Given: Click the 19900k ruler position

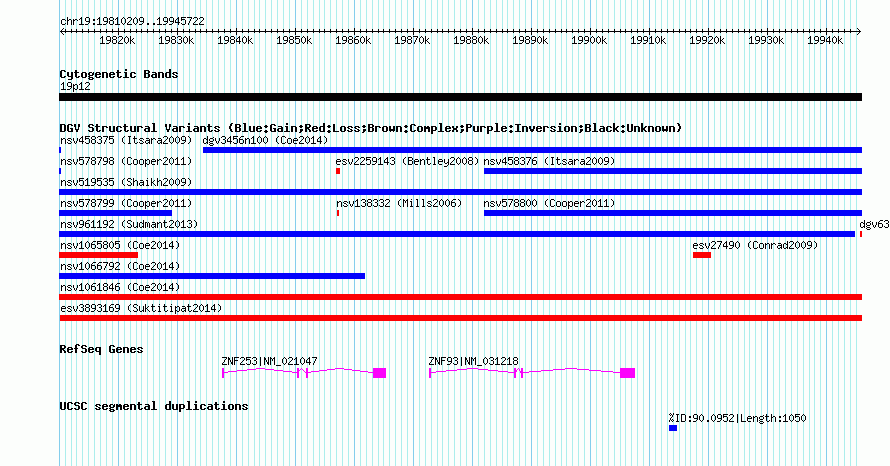Looking at the screenshot, I should 589,40.
